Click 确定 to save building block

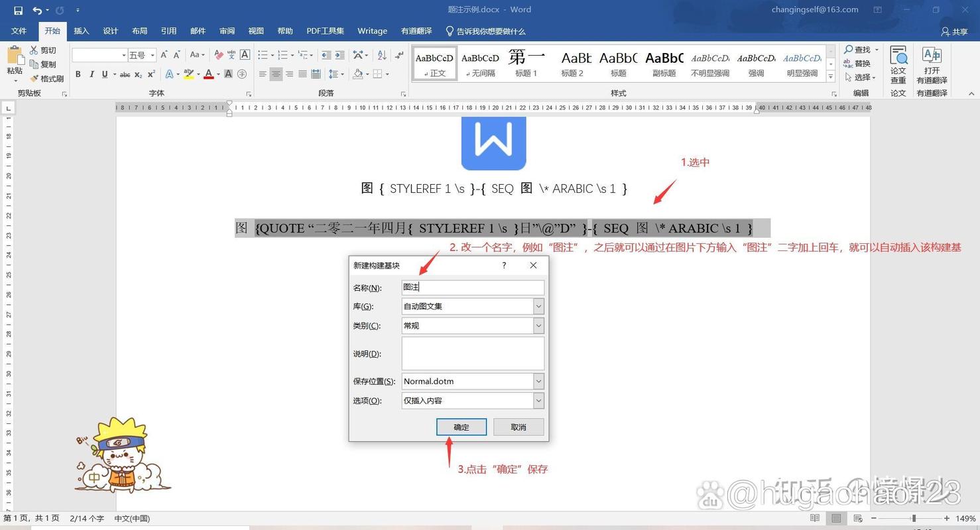[461, 427]
